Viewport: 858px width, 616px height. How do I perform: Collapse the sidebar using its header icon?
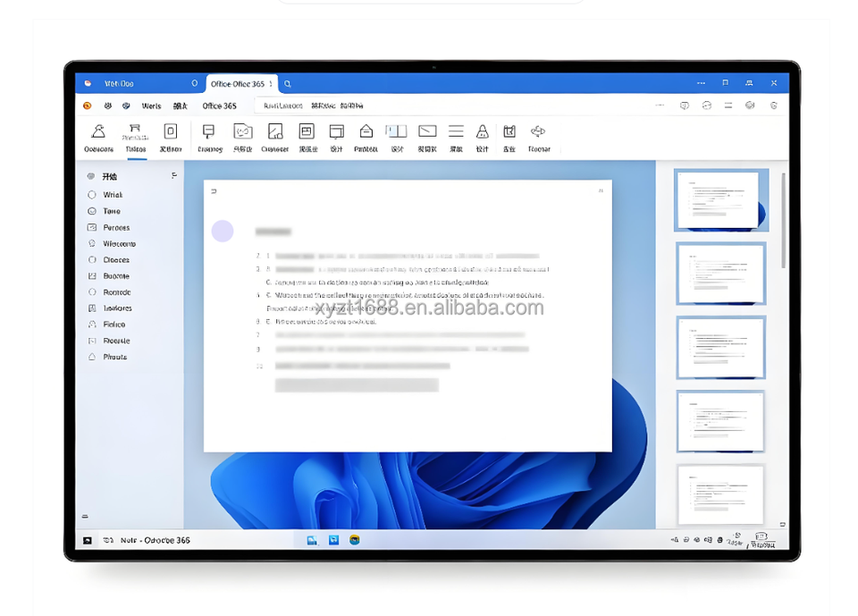click(x=174, y=176)
